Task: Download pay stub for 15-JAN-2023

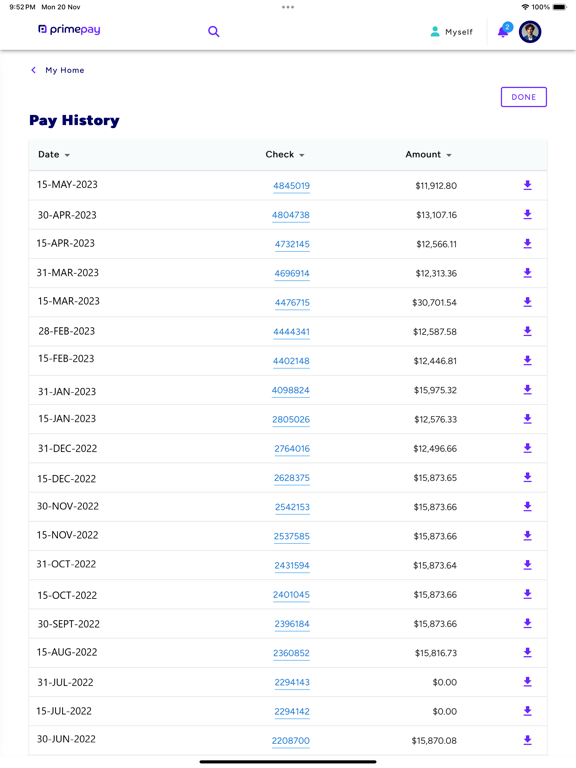Action: [x=528, y=419]
